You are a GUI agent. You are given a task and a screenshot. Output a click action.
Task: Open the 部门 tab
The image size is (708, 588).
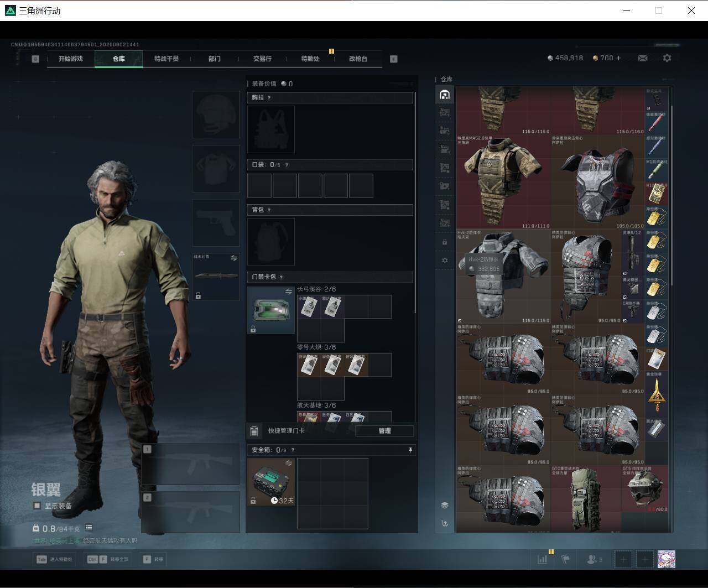pyautogui.click(x=215, y=59)
